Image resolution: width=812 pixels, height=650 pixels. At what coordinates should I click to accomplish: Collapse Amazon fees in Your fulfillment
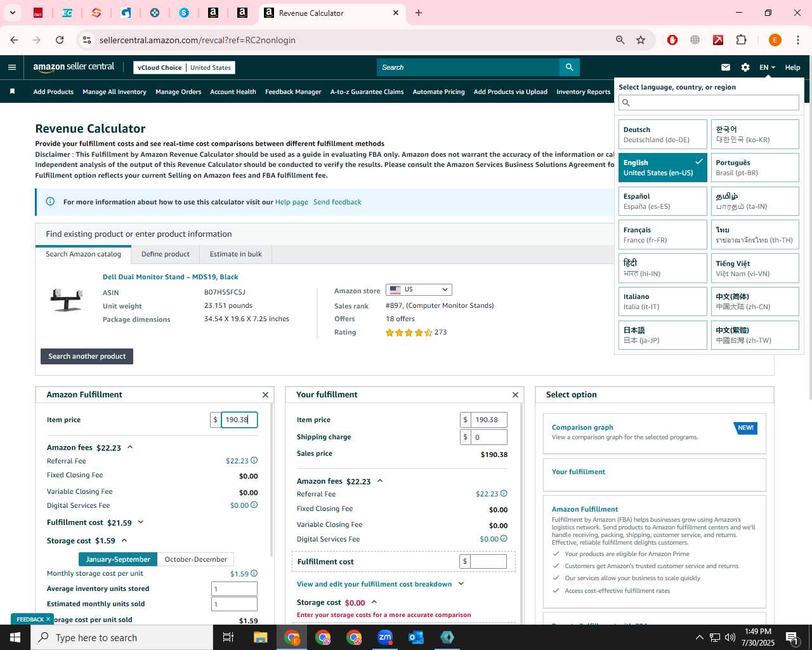tap(380, 481)
